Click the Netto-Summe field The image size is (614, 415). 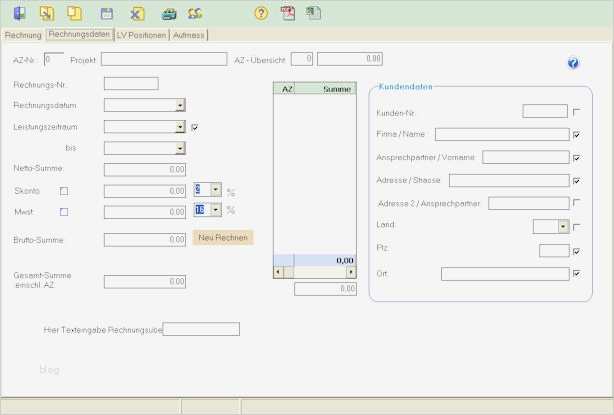(x=145, y=170)
